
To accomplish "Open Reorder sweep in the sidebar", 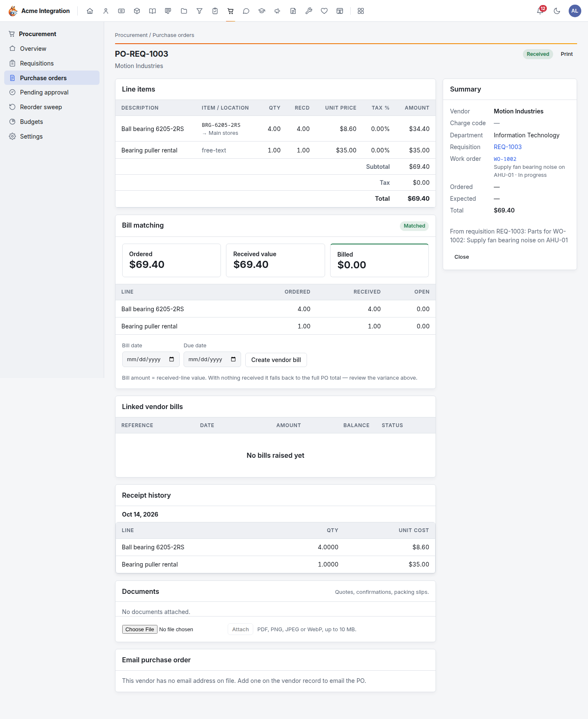I will coord(52,107).
